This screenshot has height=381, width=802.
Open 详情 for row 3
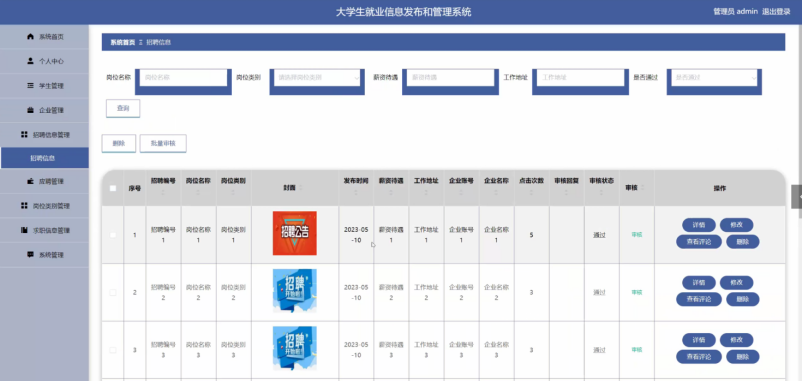[699, 340]
